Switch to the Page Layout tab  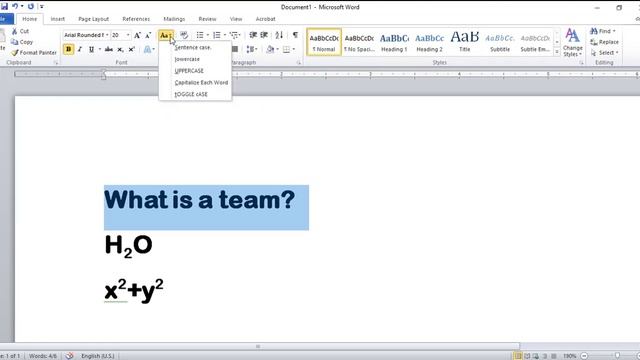click(93, 19)
